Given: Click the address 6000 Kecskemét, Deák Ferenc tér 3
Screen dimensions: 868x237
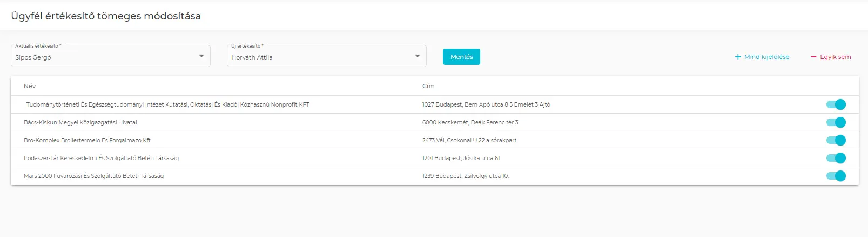Looking at the screenshot, I should 470,122.
